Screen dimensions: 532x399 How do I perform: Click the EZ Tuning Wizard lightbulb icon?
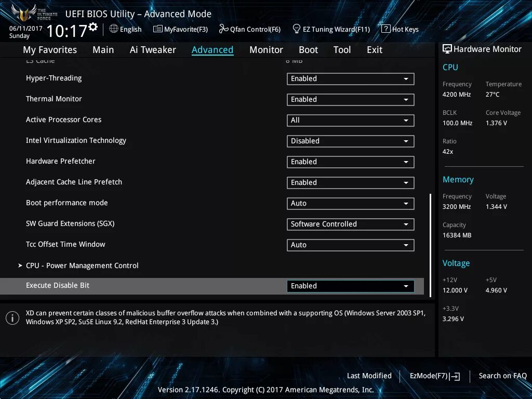click(296, 29)
